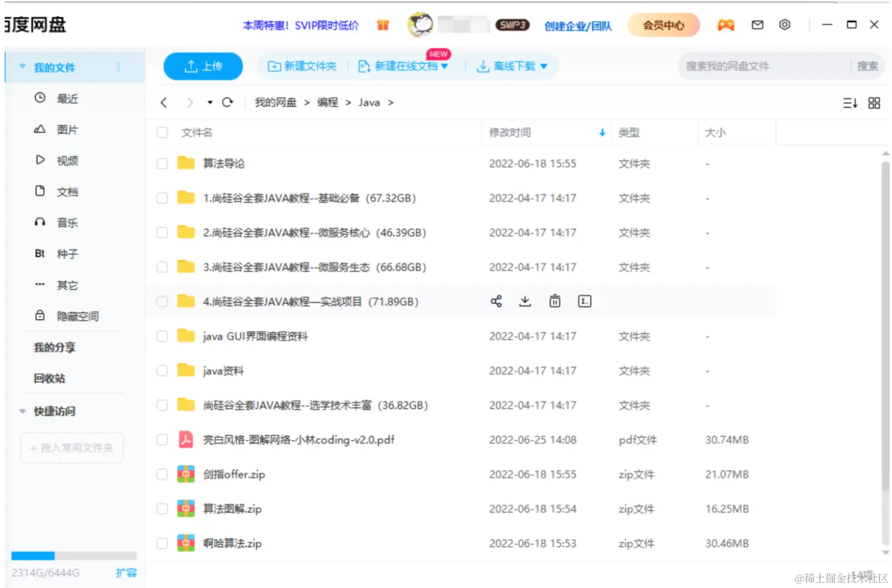
Task: Click the trash delete icon on the hovered row
Action: coord(555,301)
